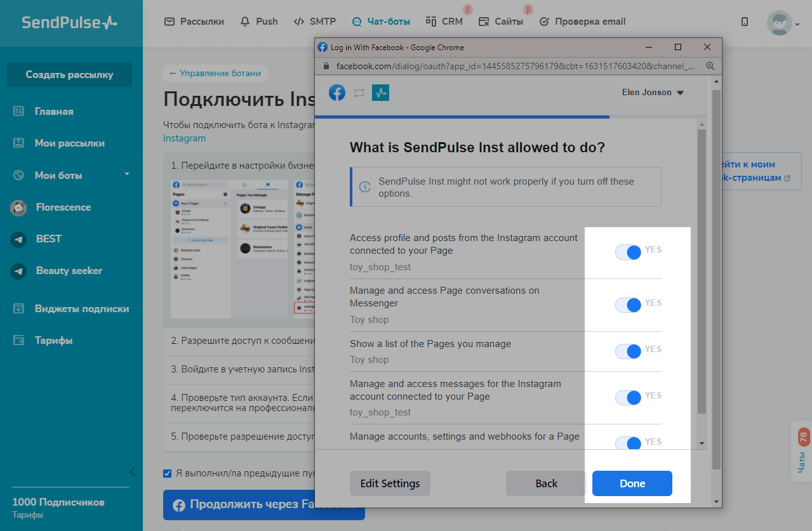Screen dimensions: 812x531
Task: Go to Главная in sidebar
Action: (54, 111)
